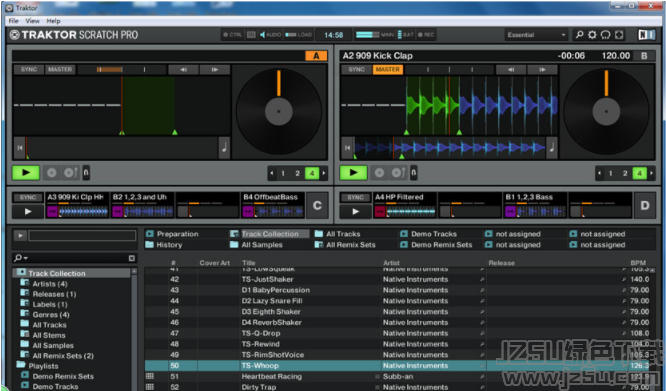Open History favorite folder

pyautogui.click(x=164, y=245)
